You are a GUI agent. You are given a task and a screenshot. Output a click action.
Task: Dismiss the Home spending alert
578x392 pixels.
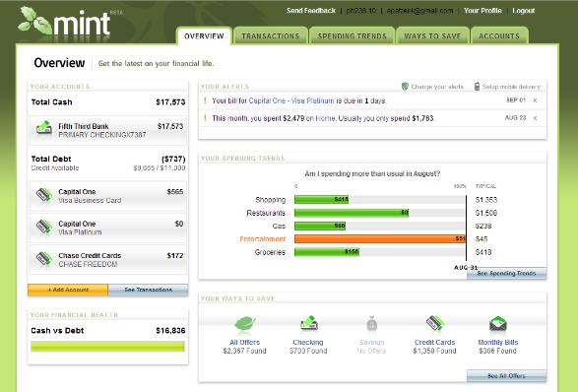click(x=535, y=118)
